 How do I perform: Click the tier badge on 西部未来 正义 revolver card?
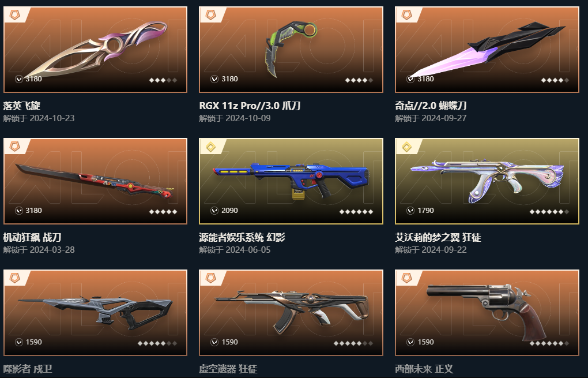coord(407,278)
